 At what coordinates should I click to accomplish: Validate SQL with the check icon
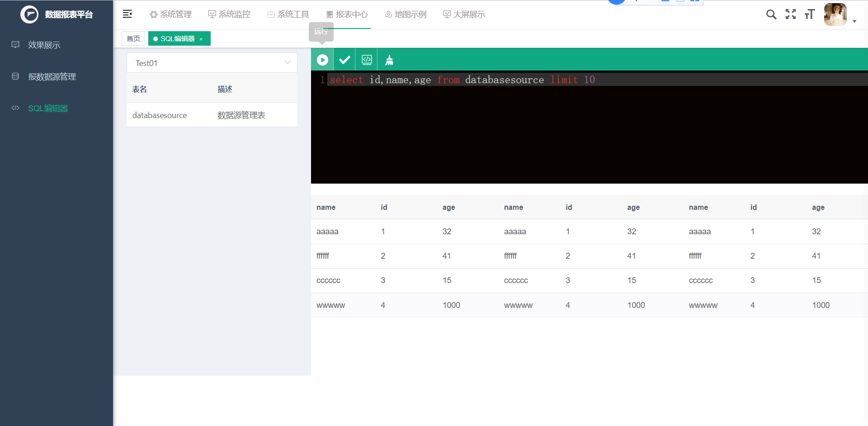point(344,59)
